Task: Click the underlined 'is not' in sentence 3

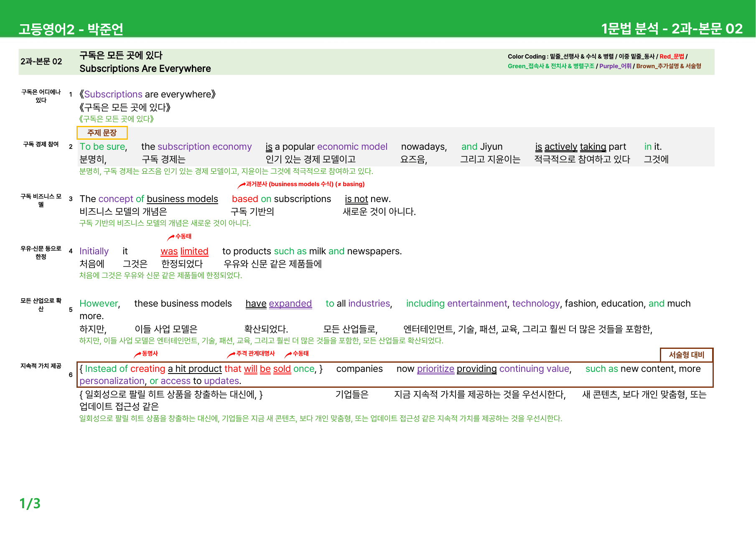Action: click(356, 199)
